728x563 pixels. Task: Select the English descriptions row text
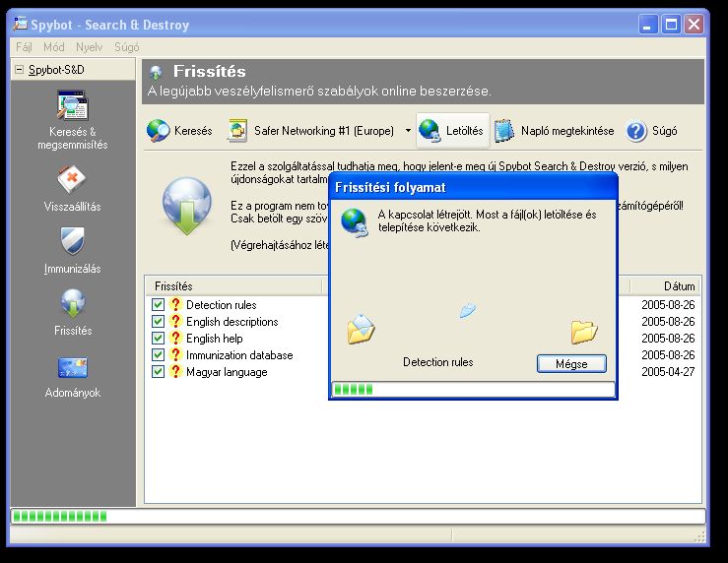[232, 322]
